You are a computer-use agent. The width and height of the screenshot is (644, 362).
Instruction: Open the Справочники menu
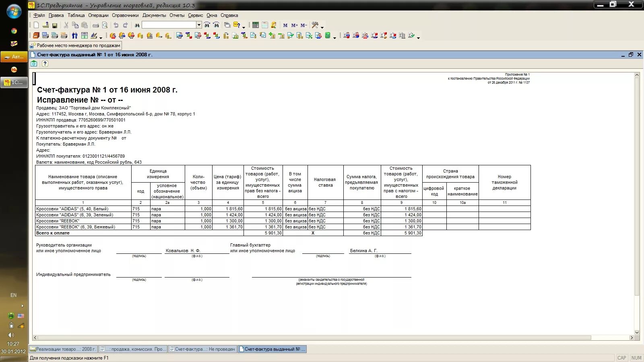coord(125,15)
